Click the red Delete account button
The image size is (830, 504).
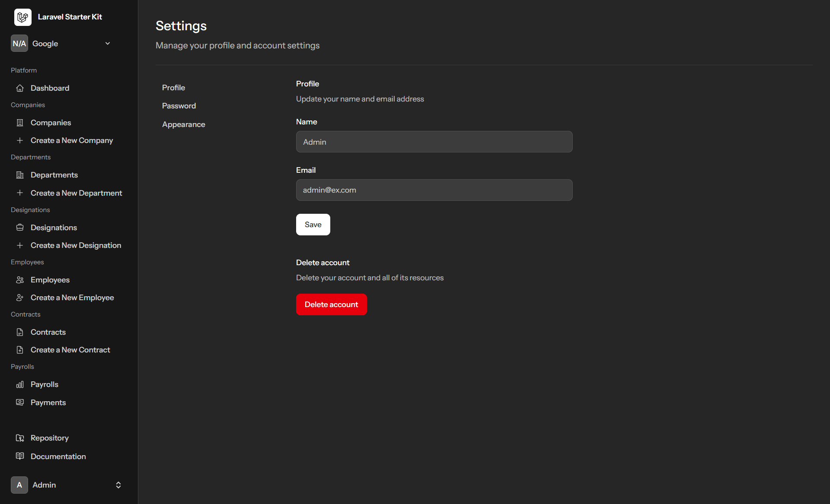(x=331, y=304)
